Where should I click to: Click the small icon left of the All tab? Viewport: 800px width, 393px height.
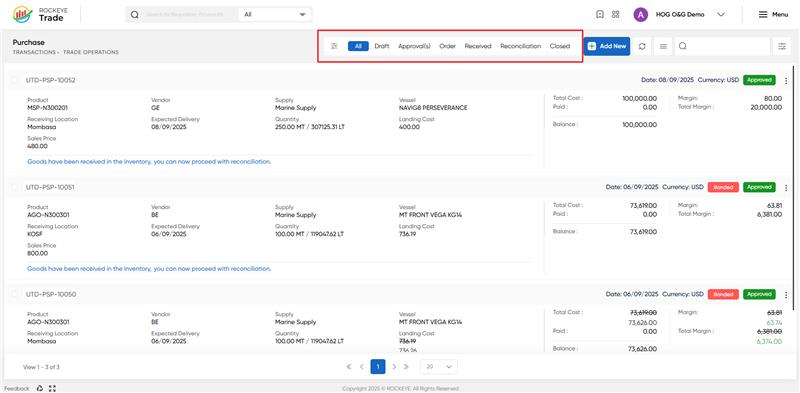click(x=334, y=46)
